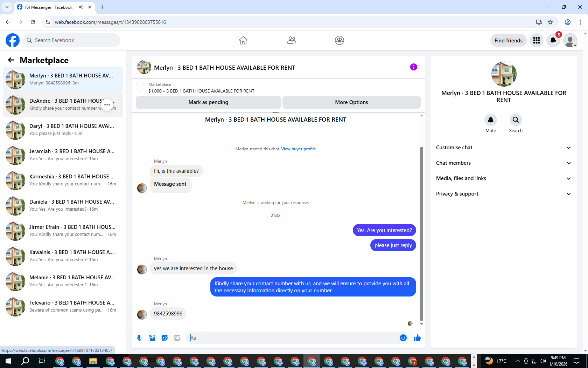Open Chrome three-dot menu
This screenshot has width=588, height=368.
click(x=580, y=22)
